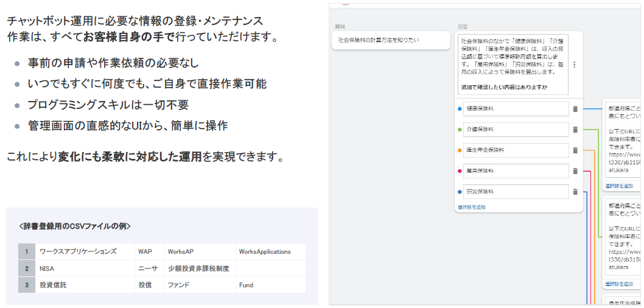Click the trash icon next to 労災保険料

pyautogui.click(x=575, y=192)
